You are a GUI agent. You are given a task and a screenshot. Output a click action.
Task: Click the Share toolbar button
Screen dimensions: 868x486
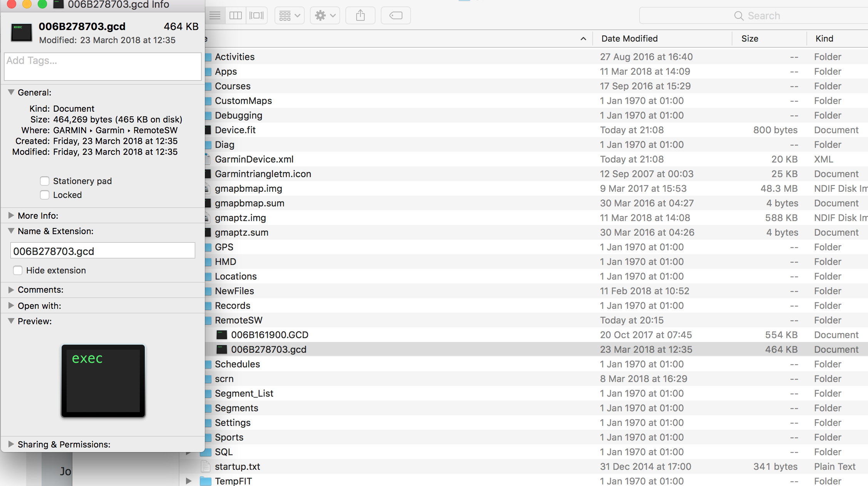coord(360,15)
